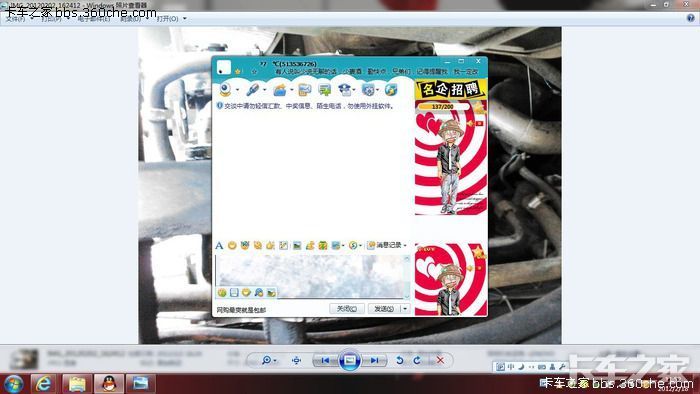
Task: Play slide show with center round button
Action: pyautogui.click(x=350, y=360)
